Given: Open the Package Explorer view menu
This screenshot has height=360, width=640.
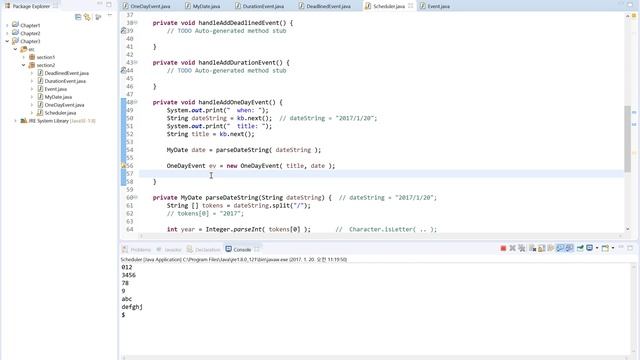Looking at the screenshot, I should coord(109,16).
